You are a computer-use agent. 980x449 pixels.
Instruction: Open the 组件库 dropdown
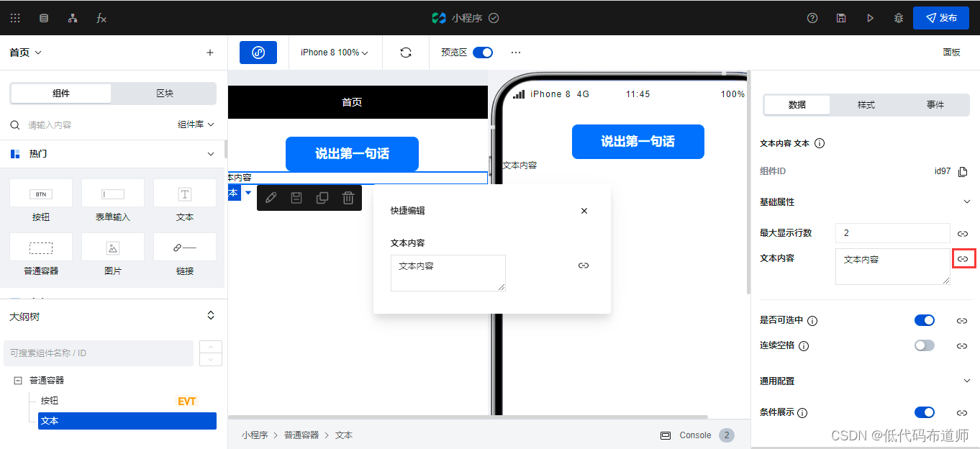tap(196, 124)
